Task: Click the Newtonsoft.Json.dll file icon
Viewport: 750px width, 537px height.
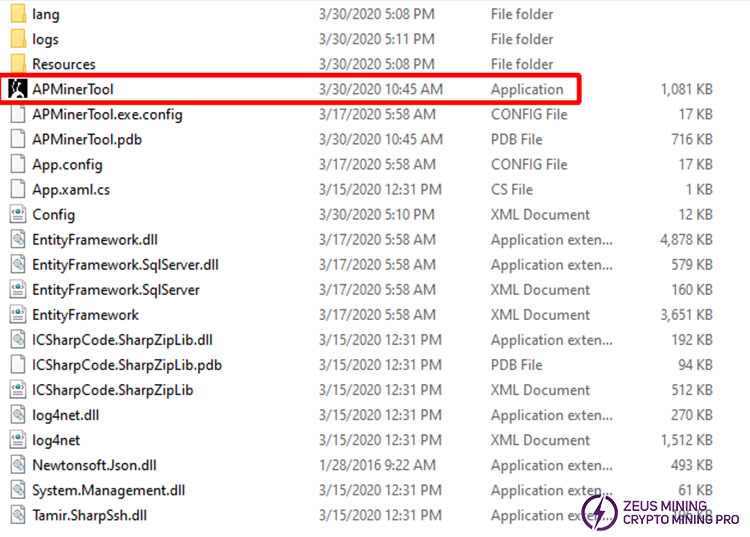Action: click(x=17, y=464)
